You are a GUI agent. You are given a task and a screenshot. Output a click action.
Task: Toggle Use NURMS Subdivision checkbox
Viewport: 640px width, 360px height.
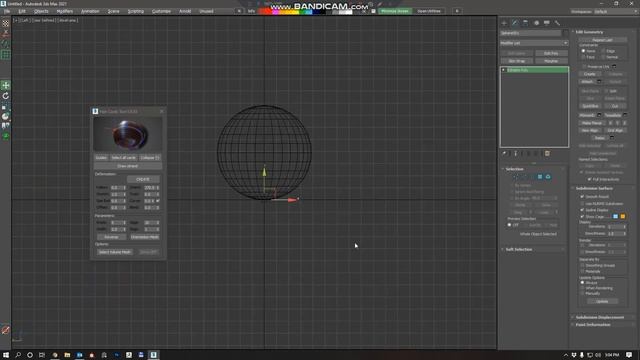582,203
